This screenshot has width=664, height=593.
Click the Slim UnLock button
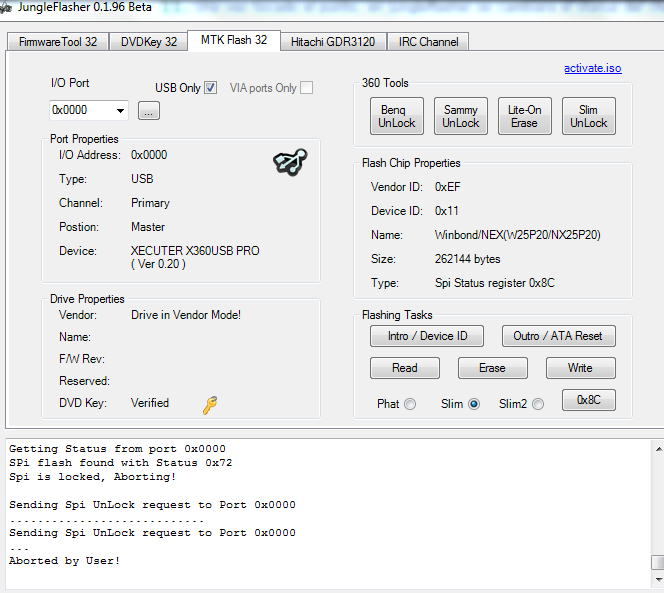tap(589, 116)
